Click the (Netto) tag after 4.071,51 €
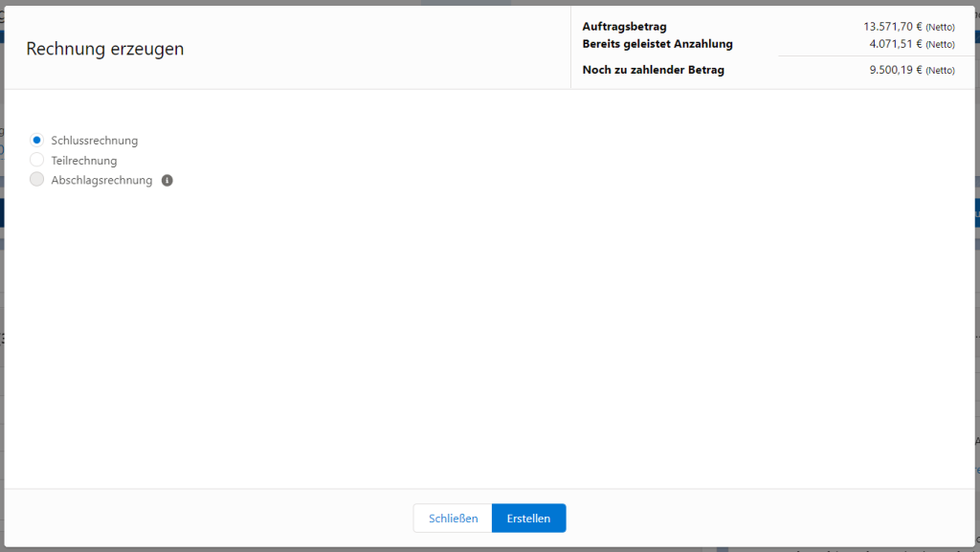Viewport: 980px width, 552px height. 940,45
